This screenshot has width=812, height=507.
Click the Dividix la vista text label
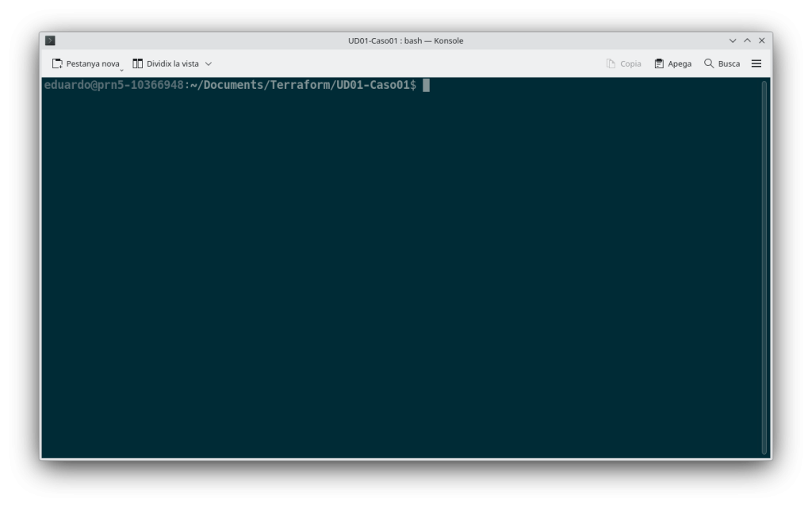point(173,63)
